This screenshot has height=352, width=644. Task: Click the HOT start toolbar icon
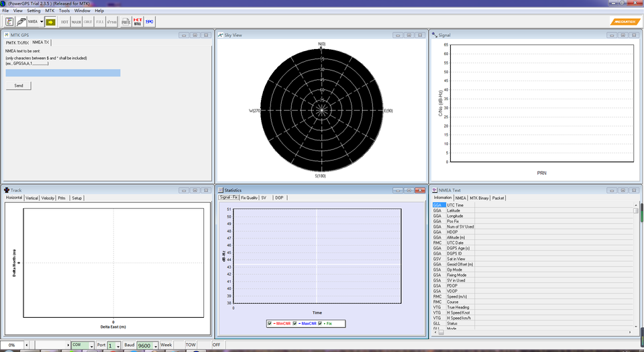pos(65,21)
